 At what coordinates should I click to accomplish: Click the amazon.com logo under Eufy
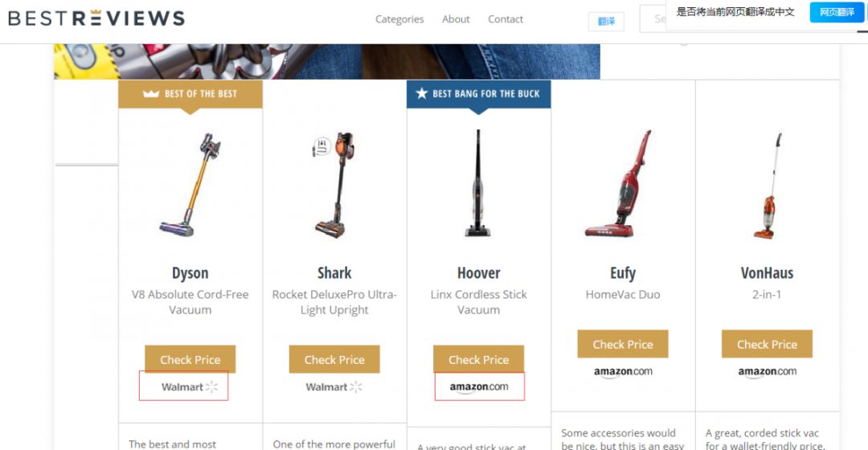pyautogui.click(x=623, y=371)
